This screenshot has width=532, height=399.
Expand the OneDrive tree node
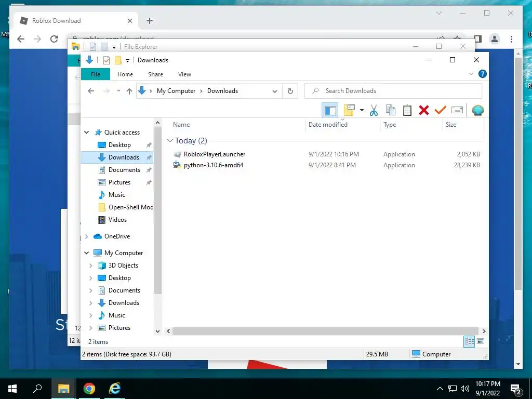(x=87, y=236)
